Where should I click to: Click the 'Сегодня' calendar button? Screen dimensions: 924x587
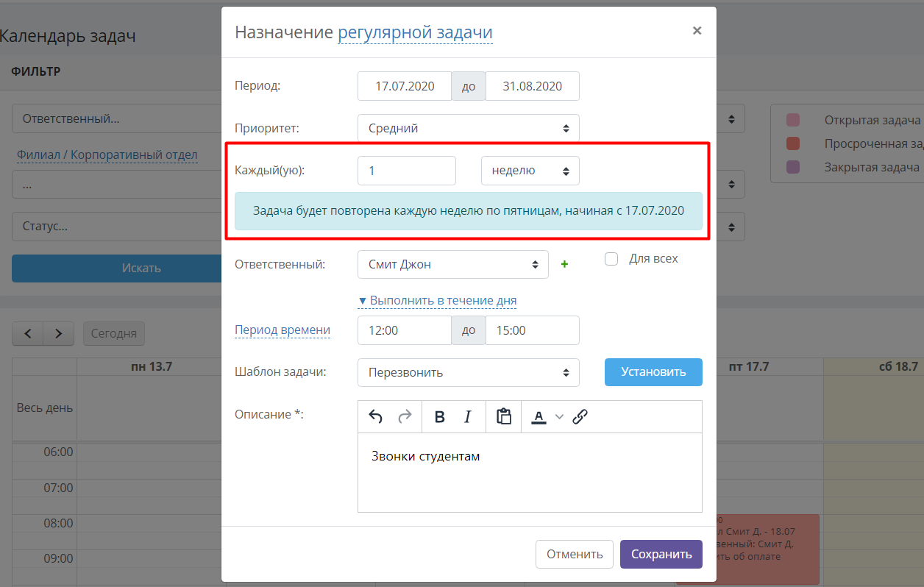114,333
